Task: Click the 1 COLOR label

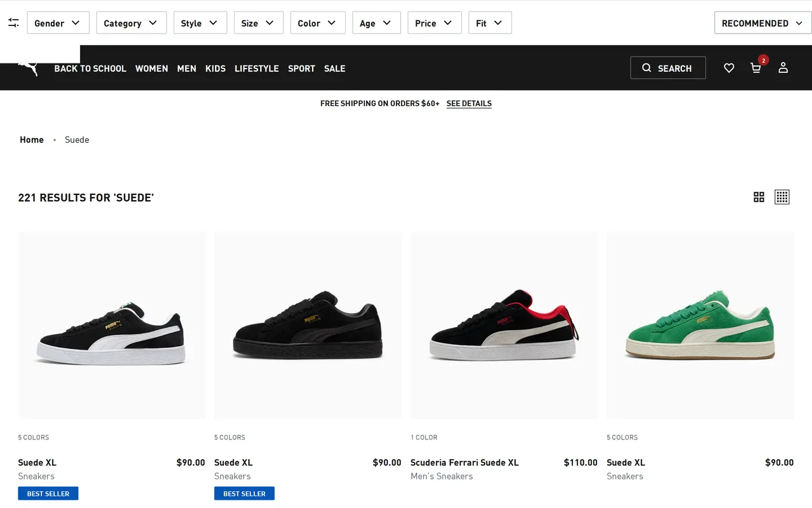Action: (x=424, y=438)
